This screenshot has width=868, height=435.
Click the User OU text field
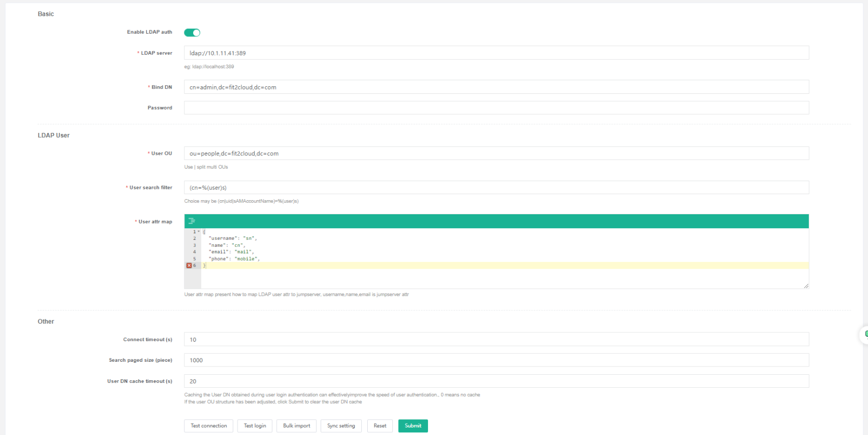pos(496,153)
